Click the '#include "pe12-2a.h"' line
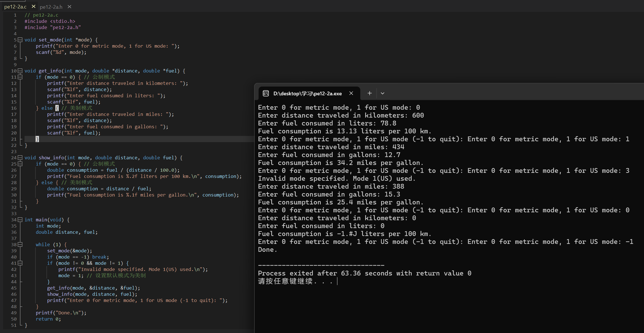 click(53, 27)
